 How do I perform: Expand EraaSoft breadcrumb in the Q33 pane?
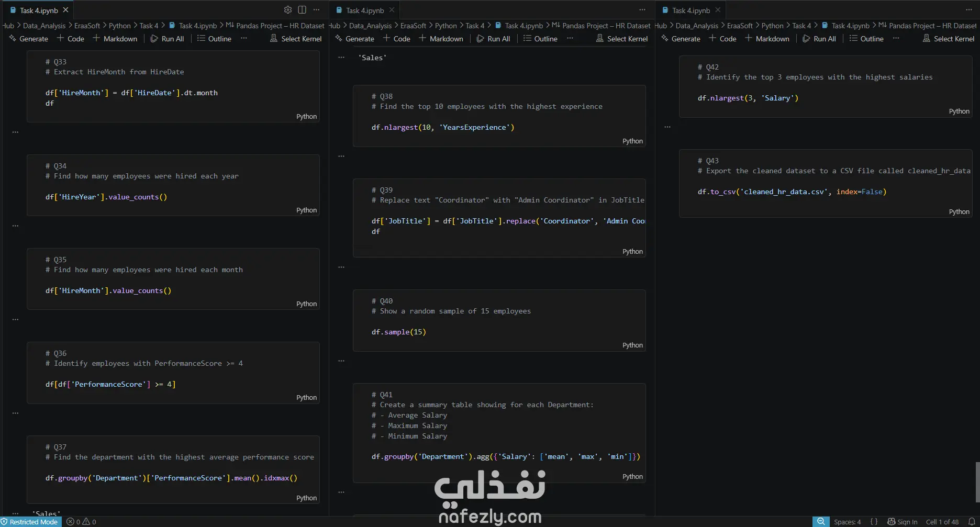click(87, 26)
